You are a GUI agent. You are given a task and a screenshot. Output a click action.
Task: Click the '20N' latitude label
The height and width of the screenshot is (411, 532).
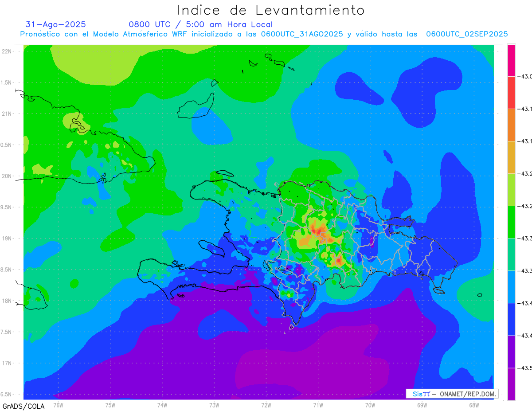tap(7, 176)
